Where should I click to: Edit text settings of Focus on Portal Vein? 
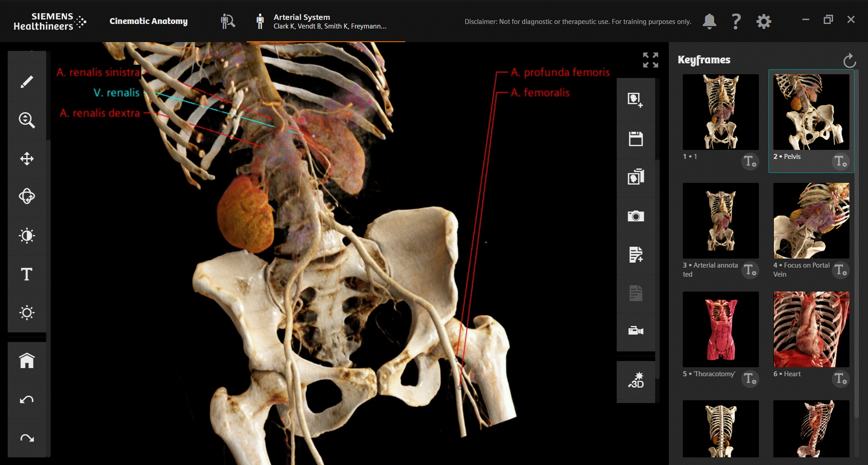840,270
